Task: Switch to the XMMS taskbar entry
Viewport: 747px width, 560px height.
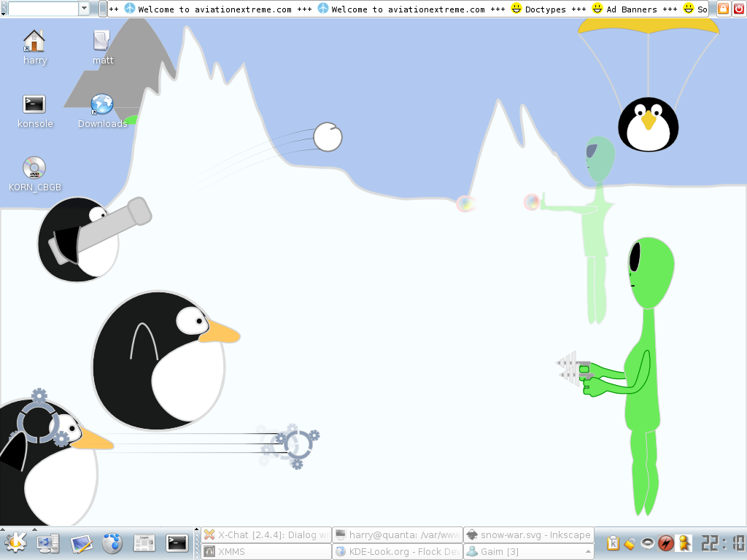Action: (x=266, y=551)
